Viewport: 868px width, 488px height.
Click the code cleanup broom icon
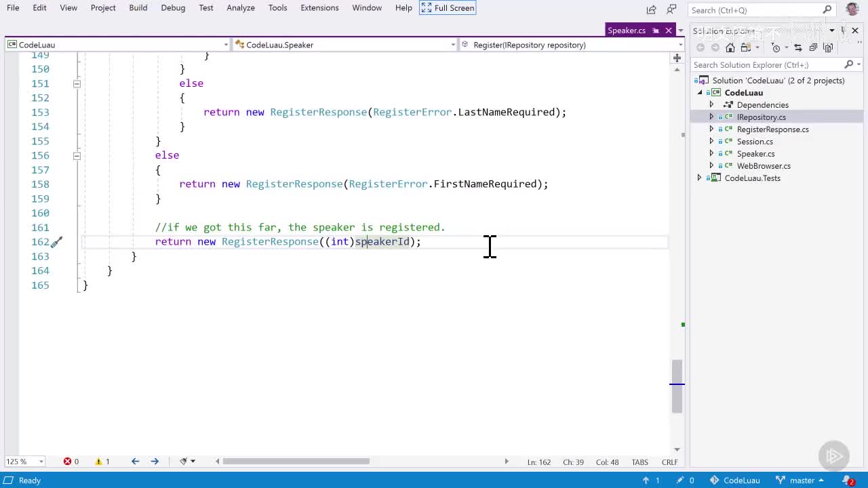pos(183,462)
